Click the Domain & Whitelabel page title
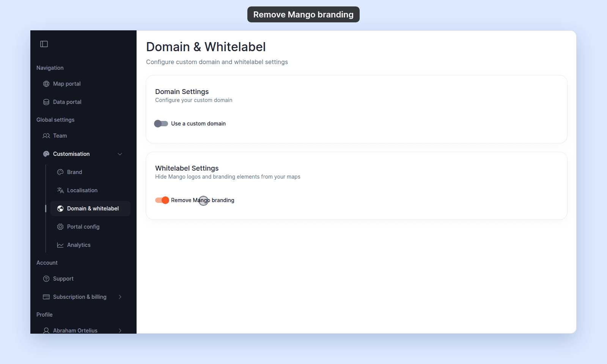Screen dimensions: 607x364 click(206, 47)
